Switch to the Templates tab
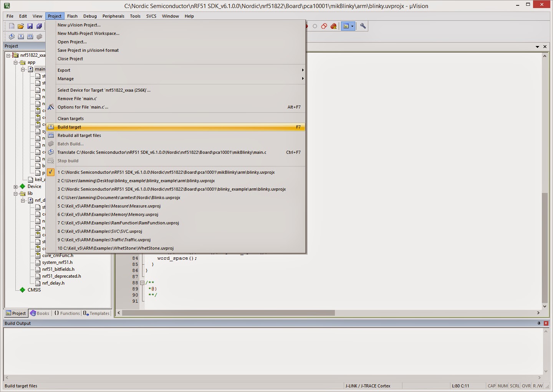The height and width of the screenshot is (392, 553). click(96, 313)
